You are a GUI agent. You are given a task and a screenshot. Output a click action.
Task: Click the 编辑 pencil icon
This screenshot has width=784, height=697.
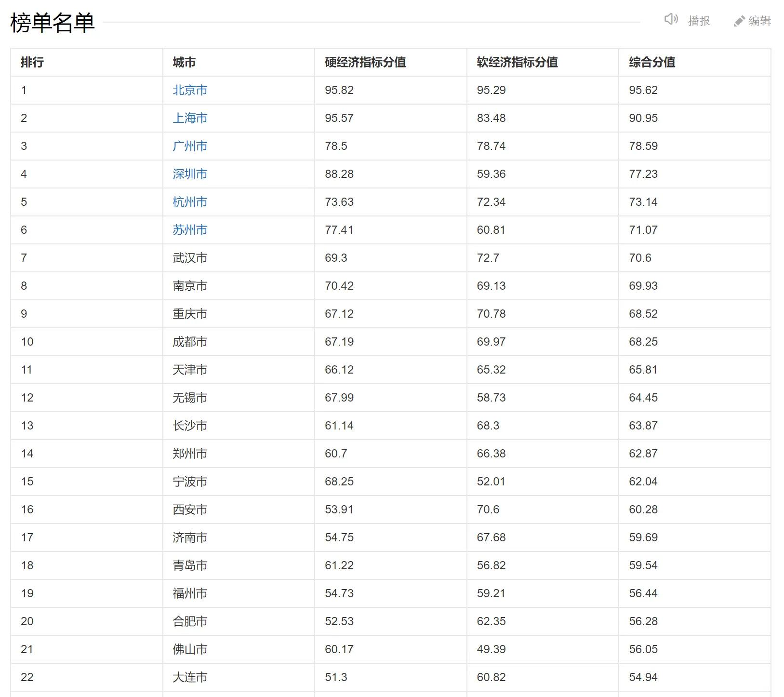pyautogui.click(x=739, y=21)
